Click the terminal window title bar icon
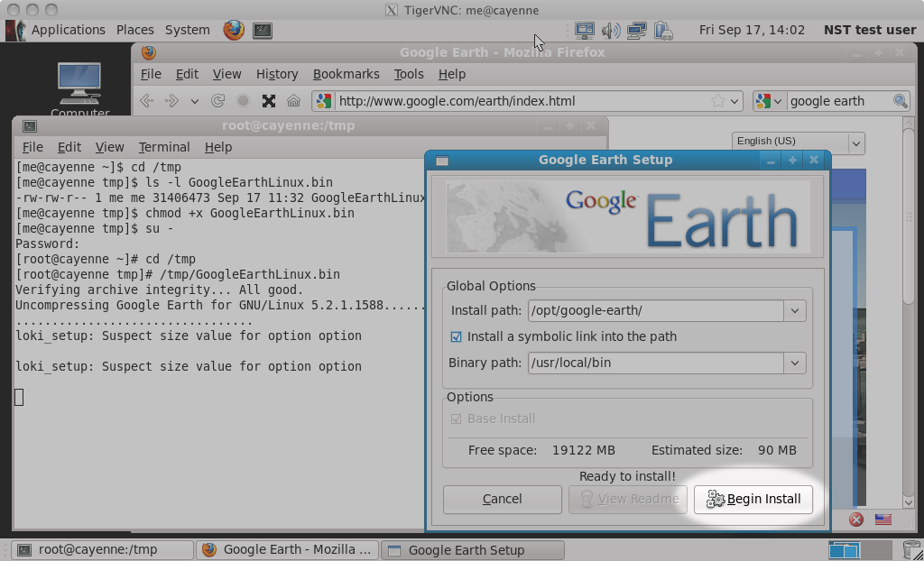The height and width of the screenshot is (561, 924). coord(30,126)
